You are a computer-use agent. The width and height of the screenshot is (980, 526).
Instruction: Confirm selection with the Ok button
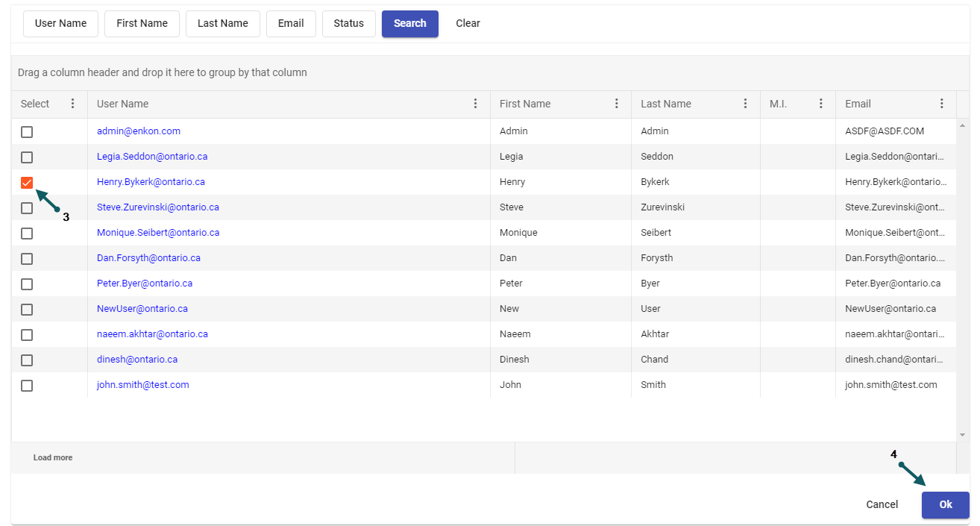pyautogui.click(x=945, y=505)
